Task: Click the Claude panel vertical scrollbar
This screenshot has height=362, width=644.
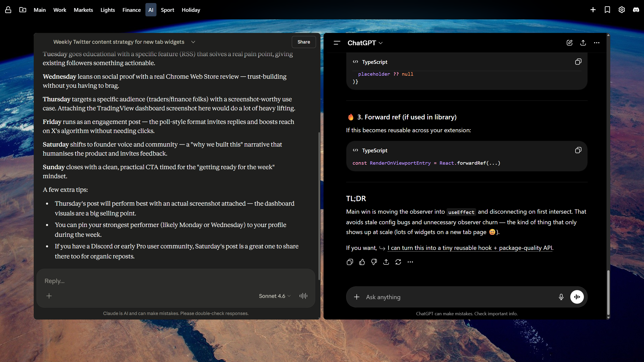Action: [319, 206]
